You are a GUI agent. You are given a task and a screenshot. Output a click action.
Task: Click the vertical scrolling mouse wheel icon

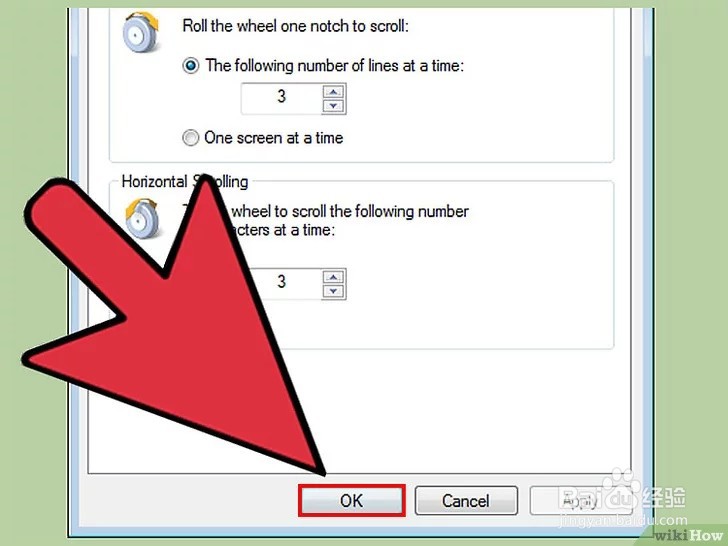pos(141,32)
